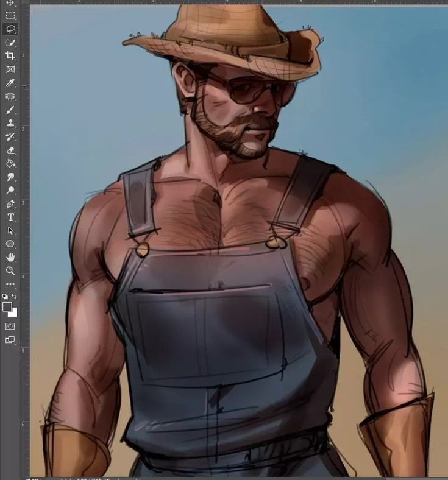Choose the Quick Selection tool
This screenshot has width=448, height=480.
click(10, 43)
